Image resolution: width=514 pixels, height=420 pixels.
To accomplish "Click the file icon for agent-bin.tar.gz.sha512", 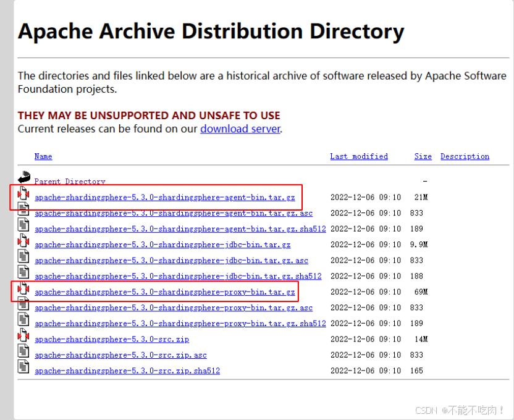I will click(x=23, y=224).
